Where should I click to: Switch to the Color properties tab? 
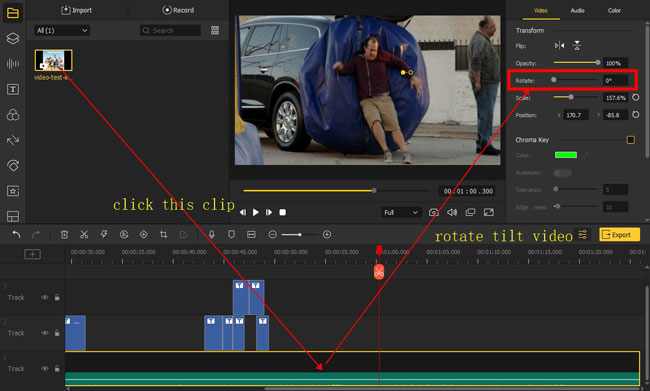point(614,10)
